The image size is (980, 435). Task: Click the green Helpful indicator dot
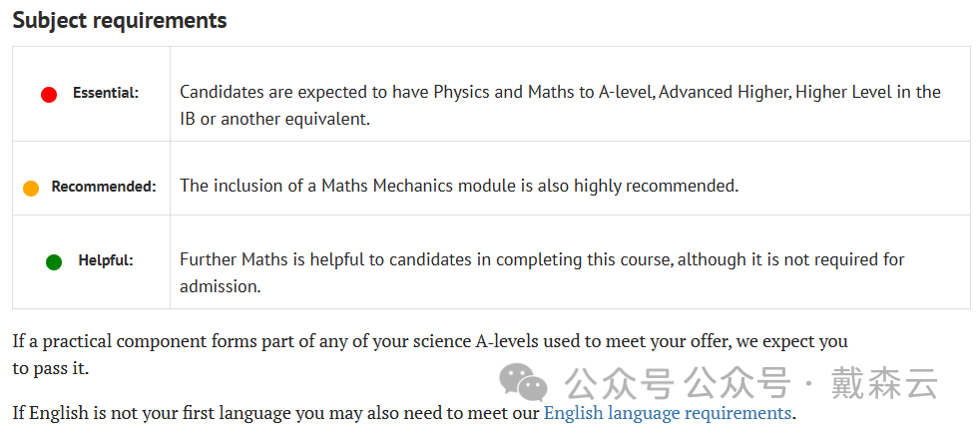pos(54,261)
